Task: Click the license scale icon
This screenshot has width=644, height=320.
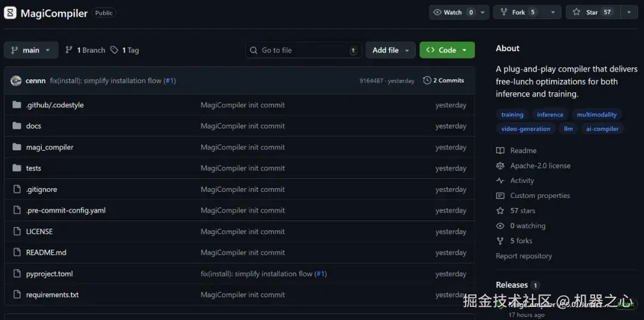Action: pyautogui.click(x=500, y=166)
